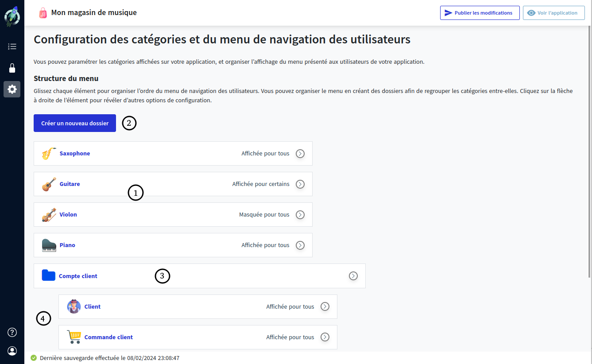Click 'Créer un nouveau dossier' button
The width and height of the screenshot is (592, 364).
75,123
